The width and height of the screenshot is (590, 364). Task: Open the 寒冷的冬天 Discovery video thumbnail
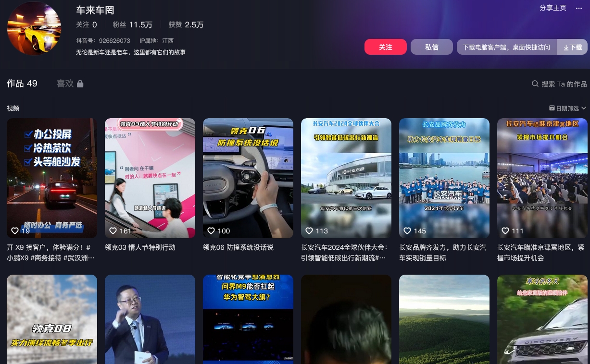coord(542,319)
